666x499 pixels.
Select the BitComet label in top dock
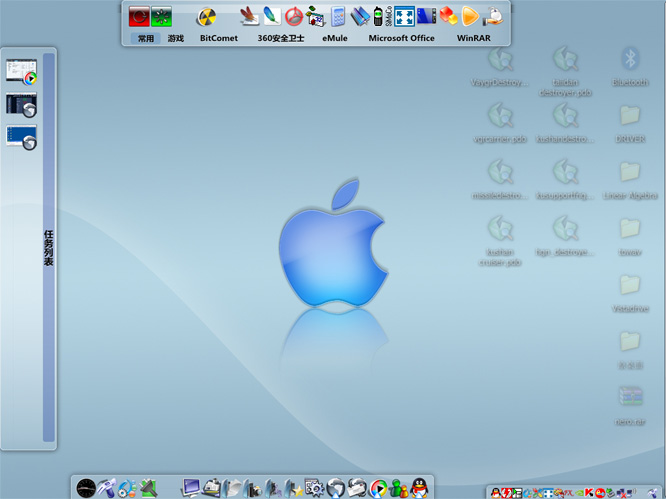[219, 38]
